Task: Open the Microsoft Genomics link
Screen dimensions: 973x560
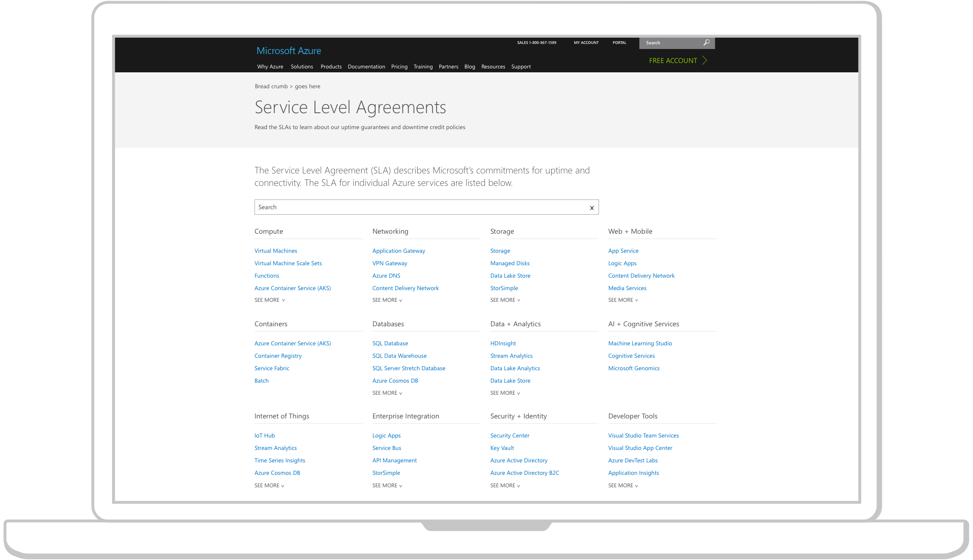Action: pyautogui.click(x=634, y=368)
